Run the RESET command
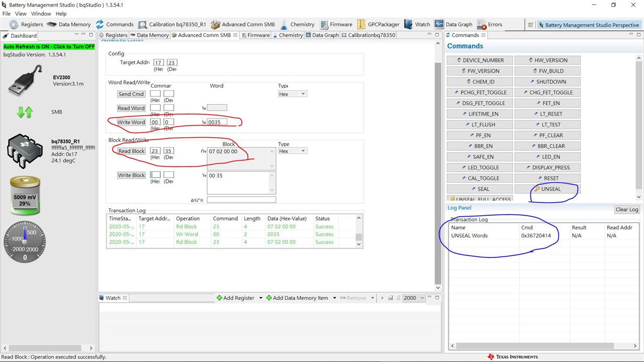 pyautogui.click(x=547, y=178)
